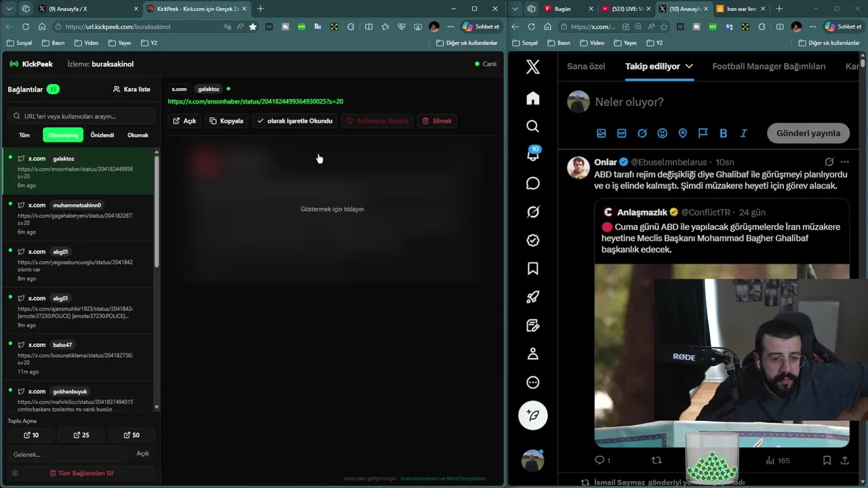Bulk open 25 links button

(x=81, y=435)
